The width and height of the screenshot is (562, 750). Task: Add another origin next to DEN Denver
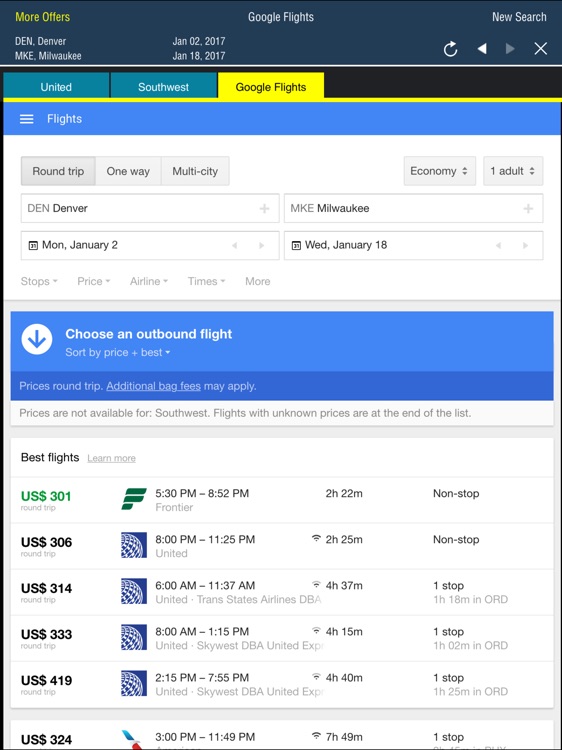[264, 209]
